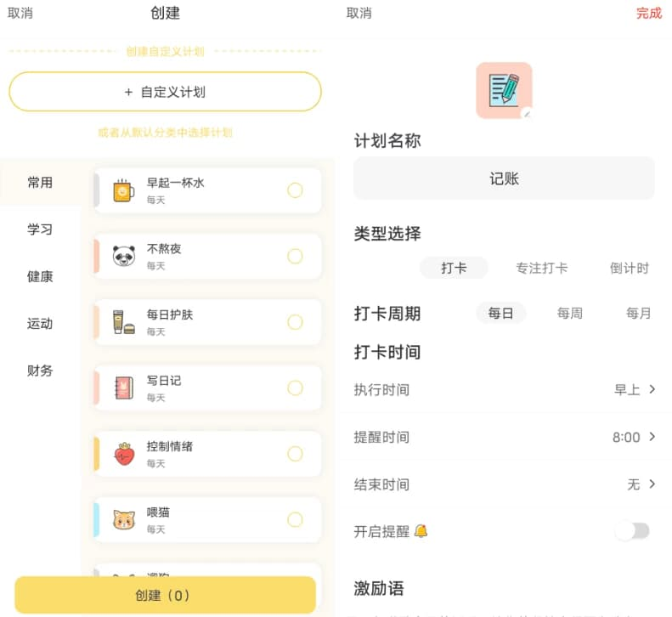Click the heart icon for 控制情绪

[124, 454]
